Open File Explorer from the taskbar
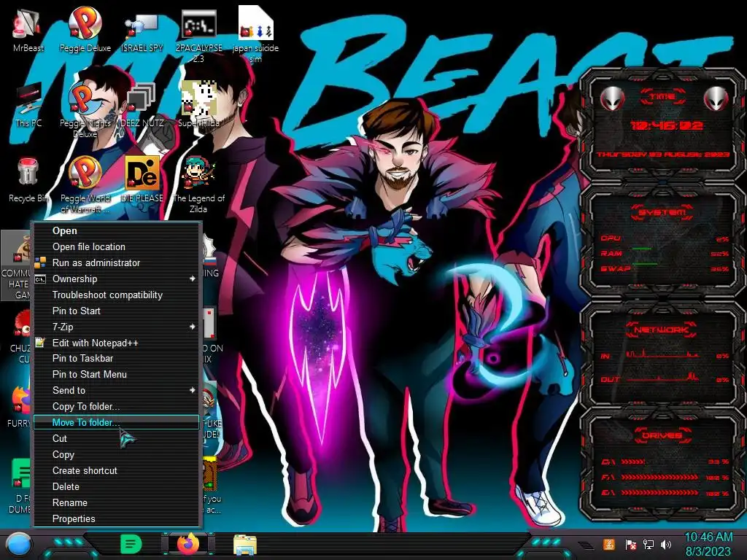The height and width of the screenshot is (560, 747). (x=245, y=545)
